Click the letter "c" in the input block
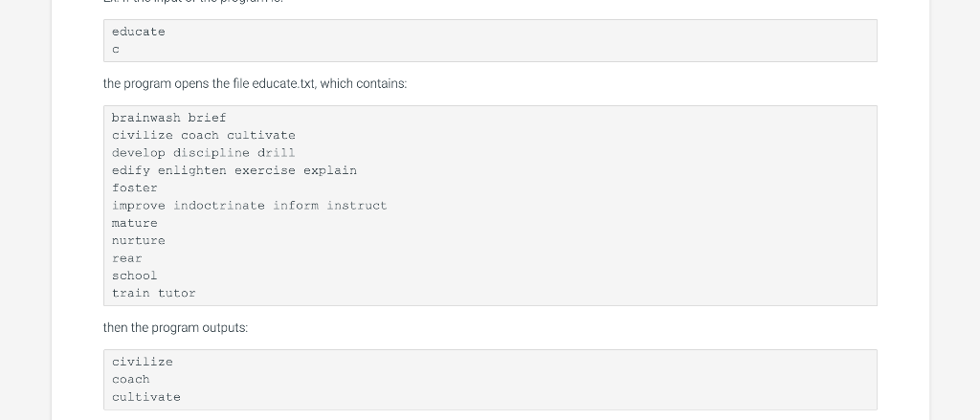The image size is (980, 420). (116, 49)
